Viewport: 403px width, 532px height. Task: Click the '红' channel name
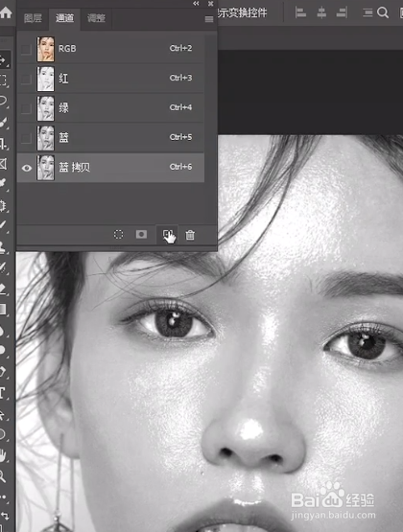click(63, 79)
